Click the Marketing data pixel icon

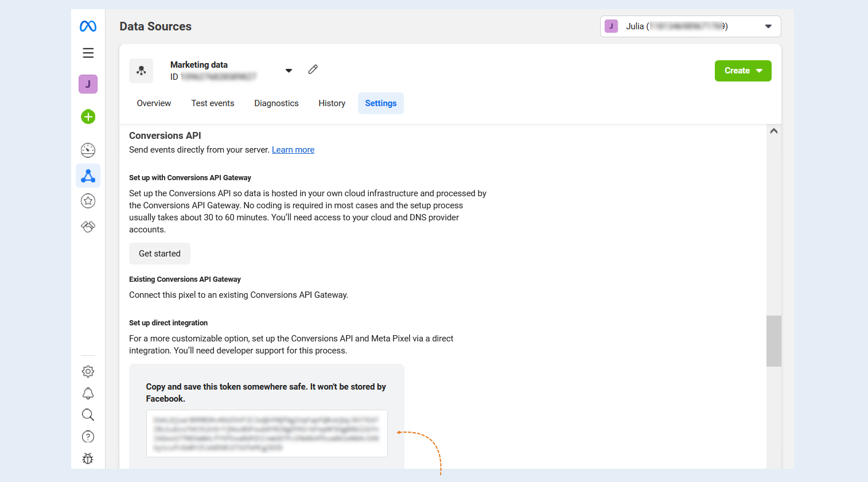pyautogui.click(x=141, y=71)
